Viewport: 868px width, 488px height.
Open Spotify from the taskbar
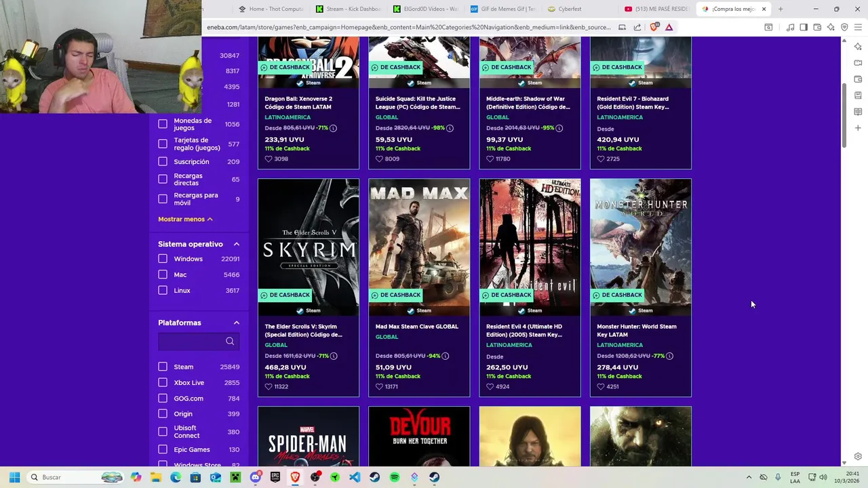(395, 477)
